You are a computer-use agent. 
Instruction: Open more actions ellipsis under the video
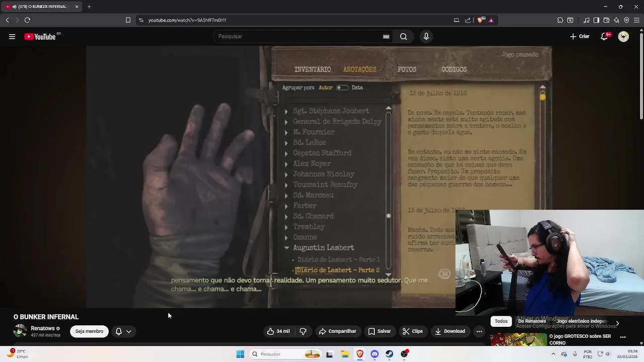click(x=479, y=331)
